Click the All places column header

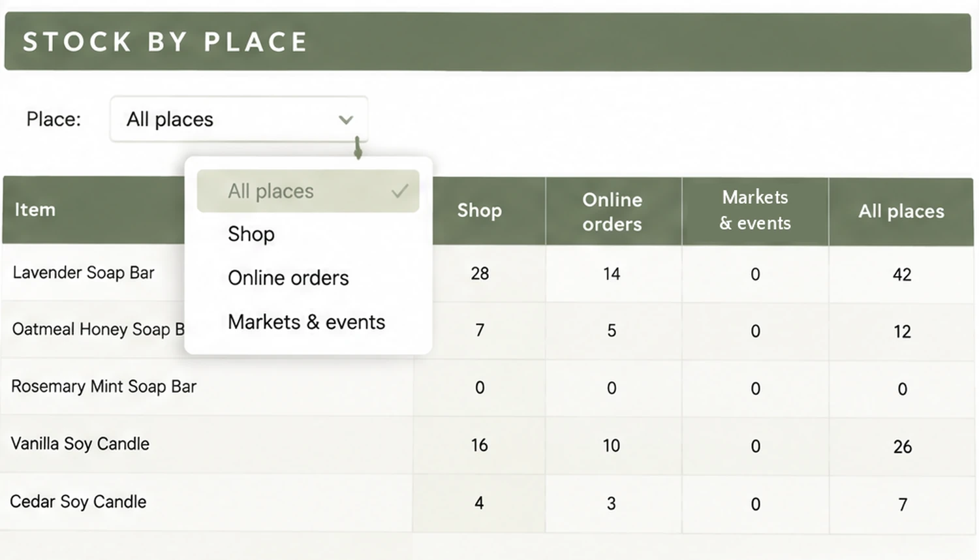[901, 211]
